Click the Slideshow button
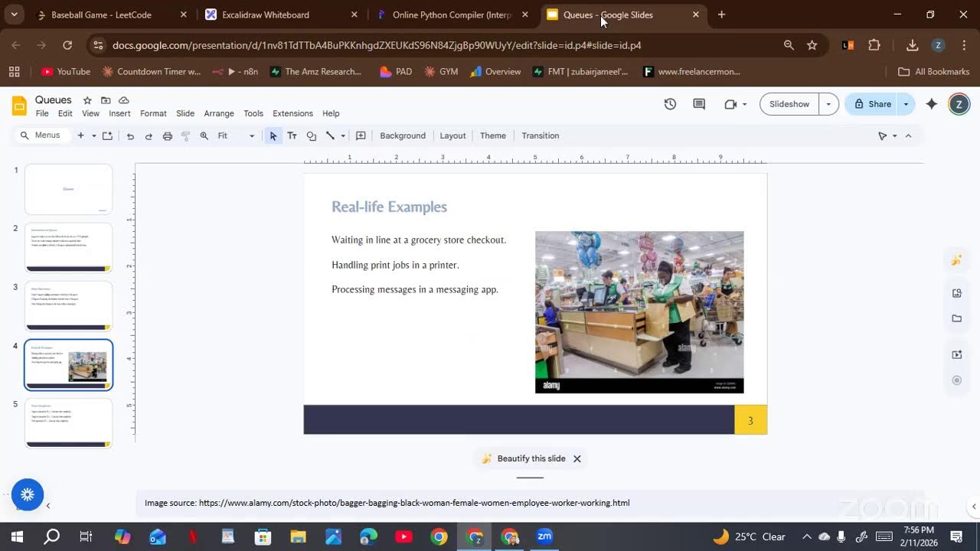 click(789, 104)
